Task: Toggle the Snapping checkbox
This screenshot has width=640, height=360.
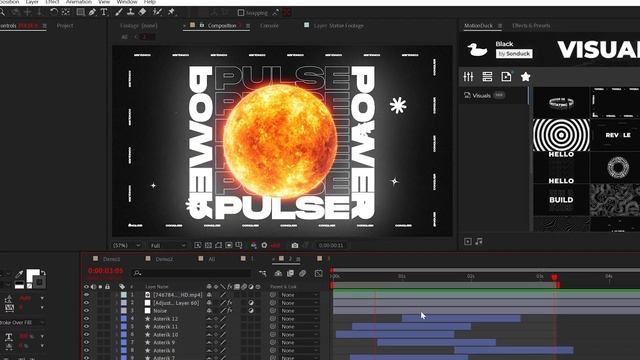Action: pyautogui.click(x=241, y=13)
